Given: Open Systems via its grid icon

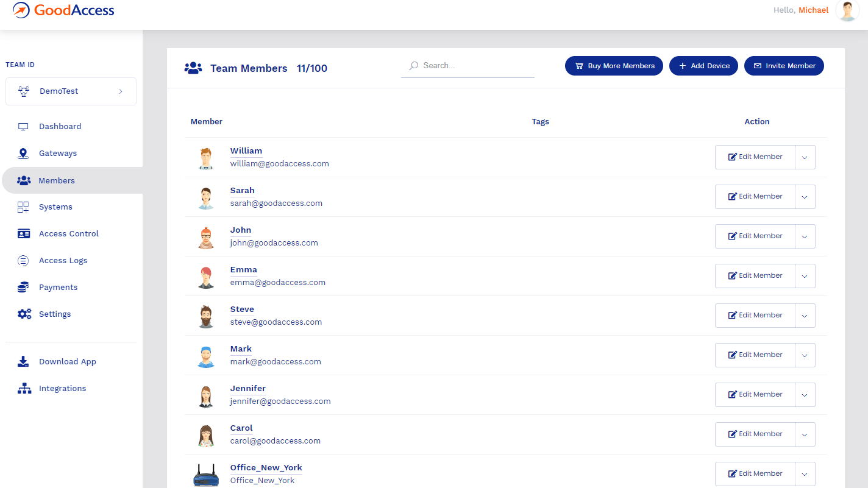Looking at the screenshot, I should point(23,207).
